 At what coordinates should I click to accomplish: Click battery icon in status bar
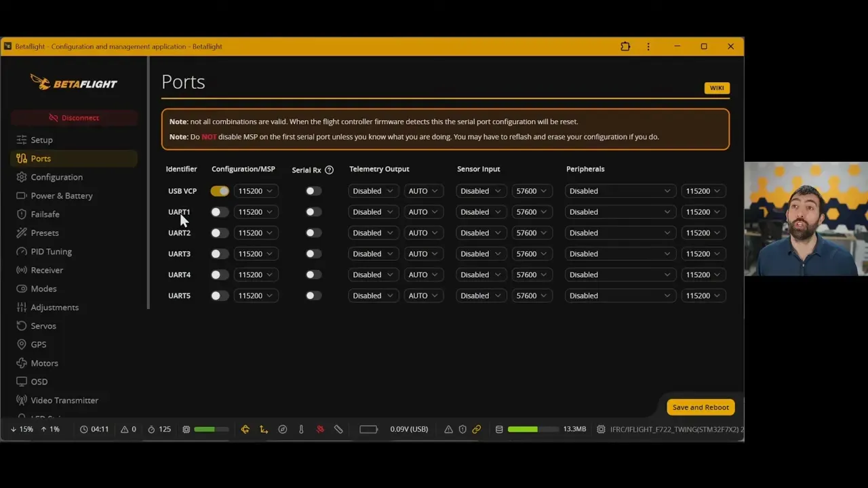(369, 430)
